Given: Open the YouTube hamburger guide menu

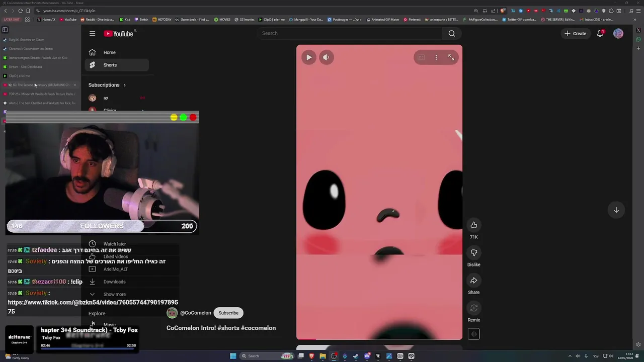Looking at the screenshot, I should (92, 34).
